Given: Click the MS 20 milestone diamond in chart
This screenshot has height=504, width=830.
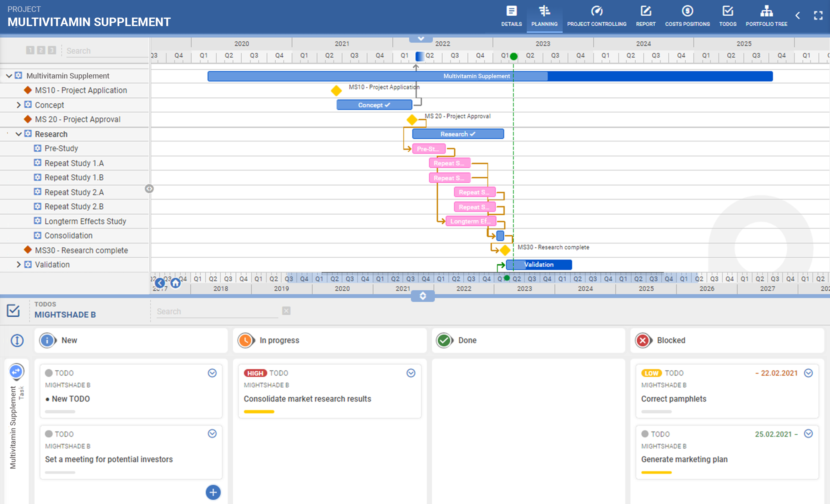Looking at the screenshot, I should [412, 120].
